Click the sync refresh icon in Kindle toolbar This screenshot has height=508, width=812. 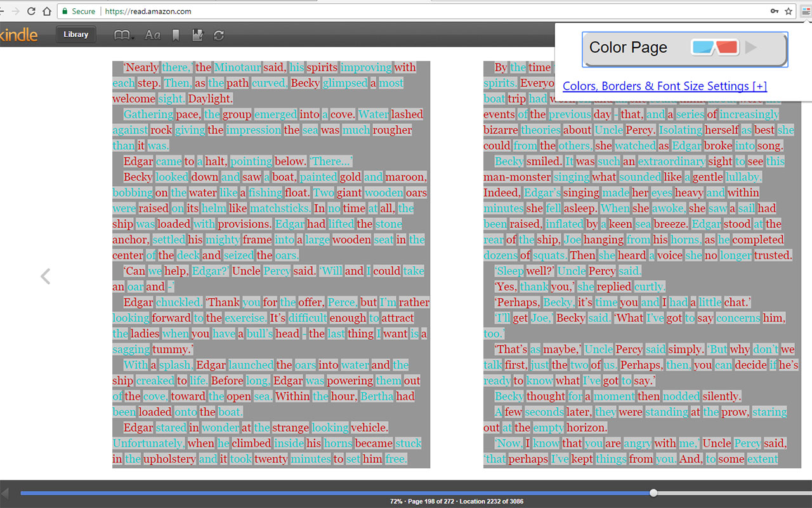pos(219,35)
